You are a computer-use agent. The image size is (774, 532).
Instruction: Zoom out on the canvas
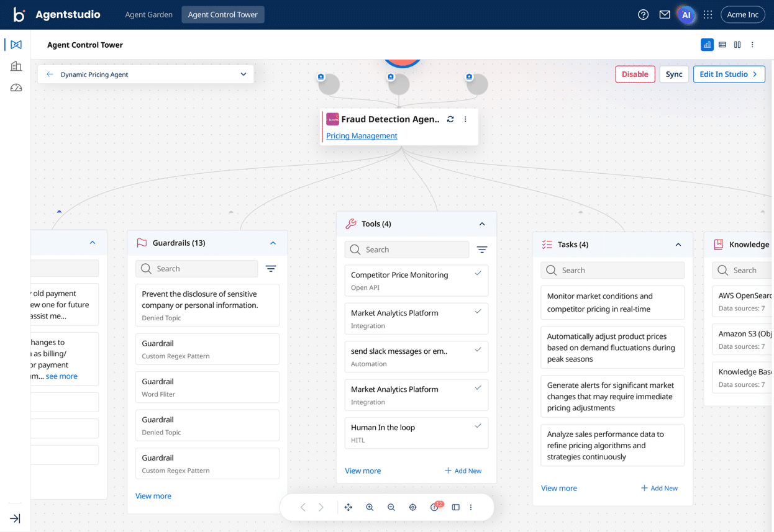click(391, 507)
